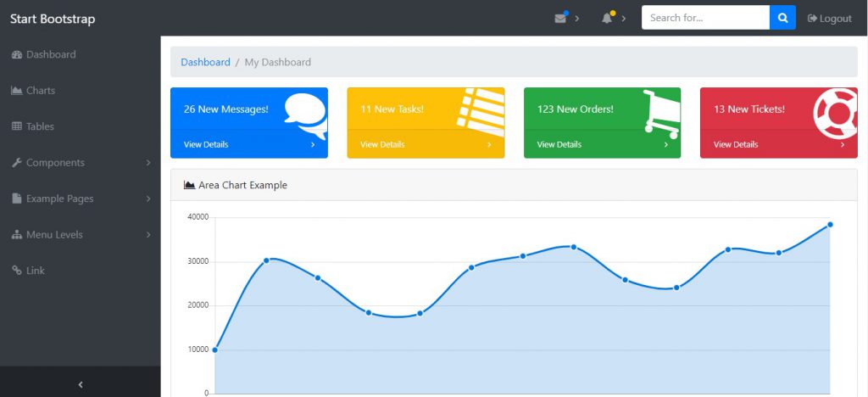Click the blue search magnifier button
The image size is (868, 397).
[782, 18]
